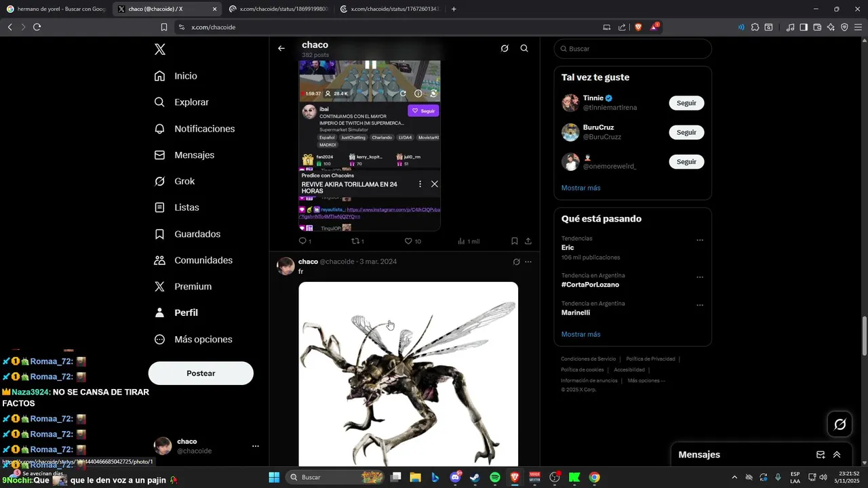Like the post with 10 likes

(408, 241)
